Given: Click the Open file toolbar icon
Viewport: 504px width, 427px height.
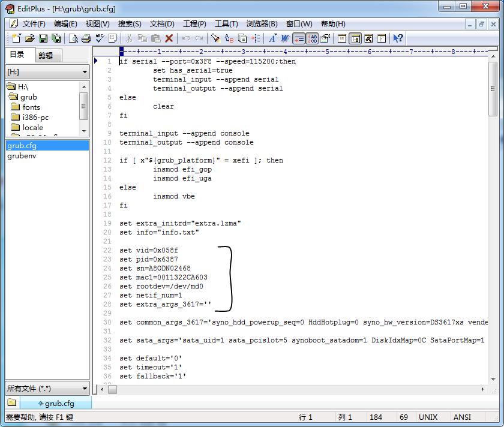Looking at the screenshot, I should [29, 38].
